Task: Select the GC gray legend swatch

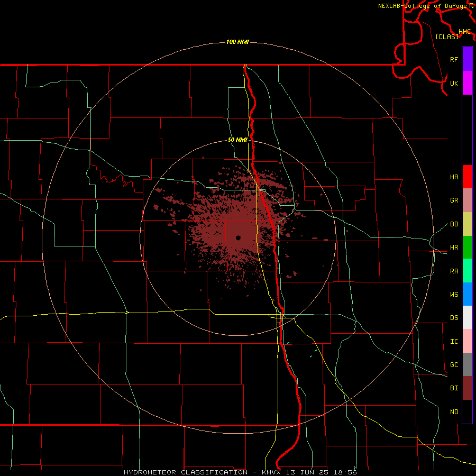Action: (467, 364)
